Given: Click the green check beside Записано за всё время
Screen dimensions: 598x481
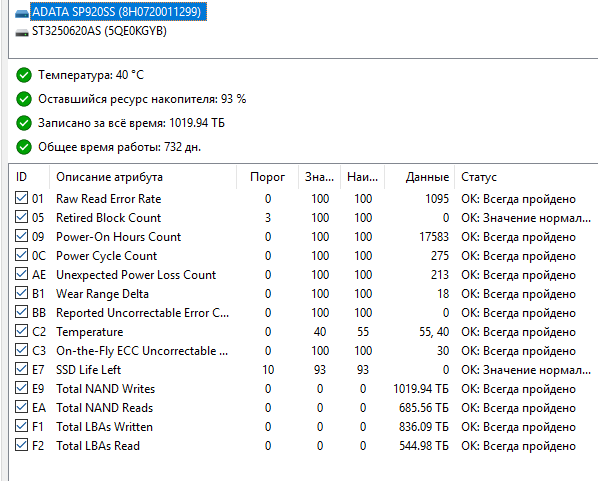Looking at the screenshot, I should tap(24, 123).
